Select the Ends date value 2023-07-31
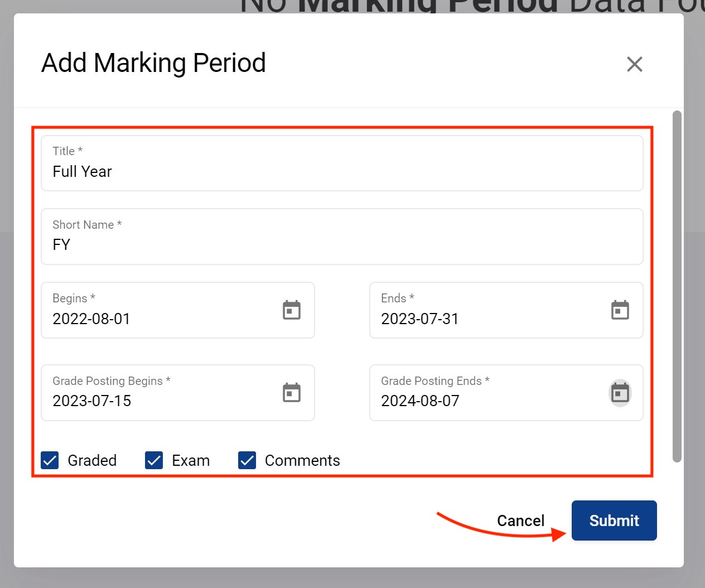Screen dimensions: 705x588 click(x=420, y=319)
